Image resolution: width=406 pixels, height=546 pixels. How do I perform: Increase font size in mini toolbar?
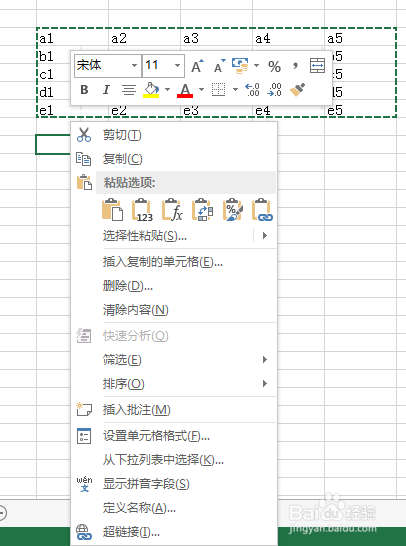[197, 65]
